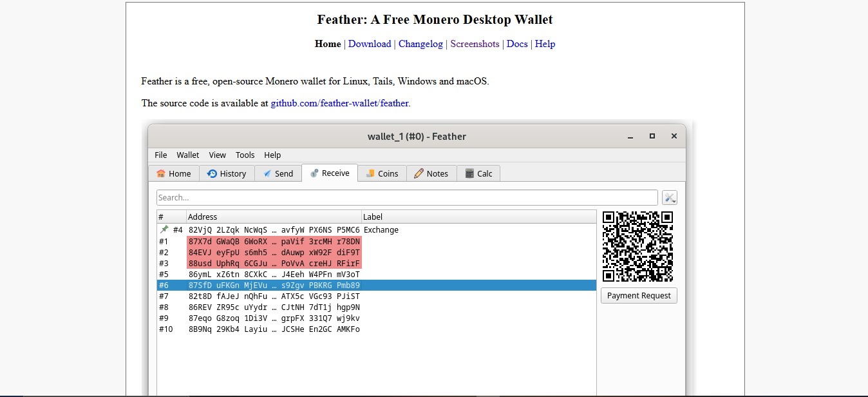Click the Payment Request button
Image resolution: width=868 pixels, height=397 pixels.
(639, 296)
